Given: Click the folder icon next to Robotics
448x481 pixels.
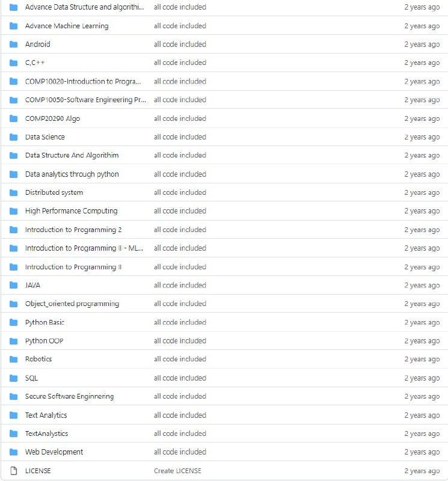Looking at the screenshot, I should coord(13,360).
